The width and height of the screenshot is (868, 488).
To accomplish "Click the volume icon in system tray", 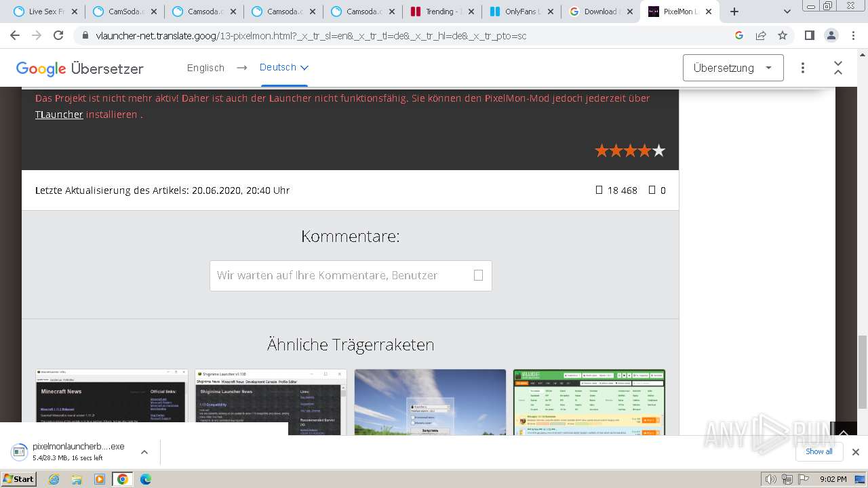I will click(x=771, y=479).
